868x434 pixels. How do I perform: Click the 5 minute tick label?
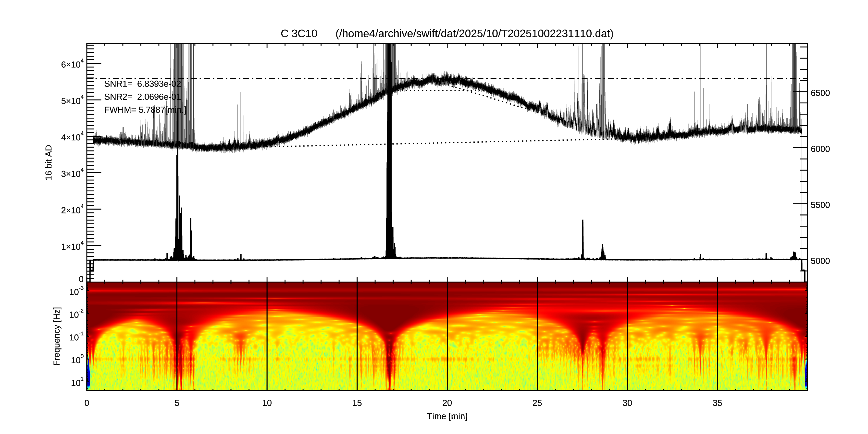click(x=176, y=403)
